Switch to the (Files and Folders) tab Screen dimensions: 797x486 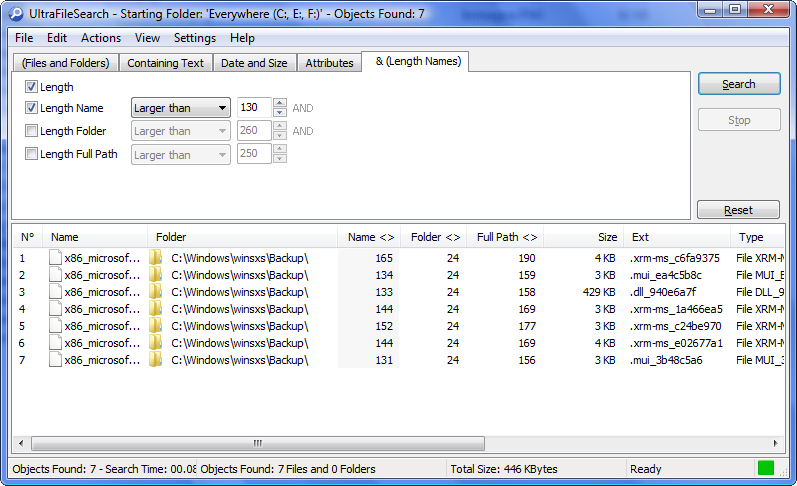pyautogui.click(x=66, y=63)
